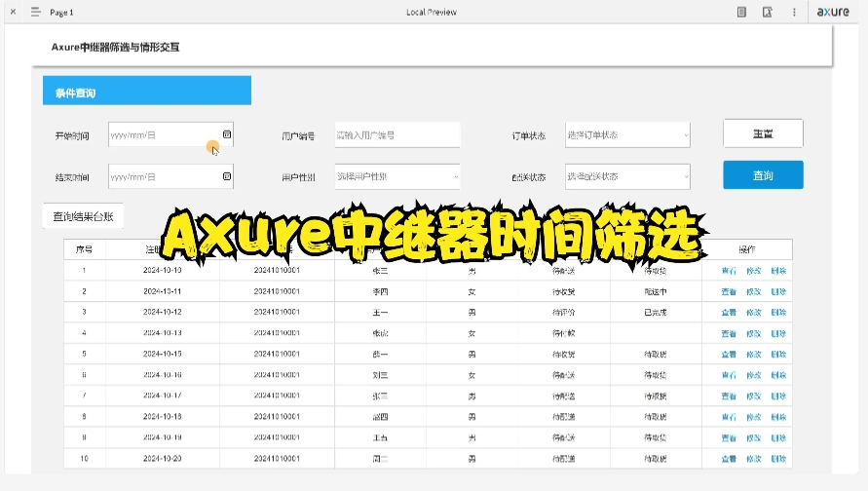
Task: Click the date cell 2024-10-20
Action: [162, 458]
